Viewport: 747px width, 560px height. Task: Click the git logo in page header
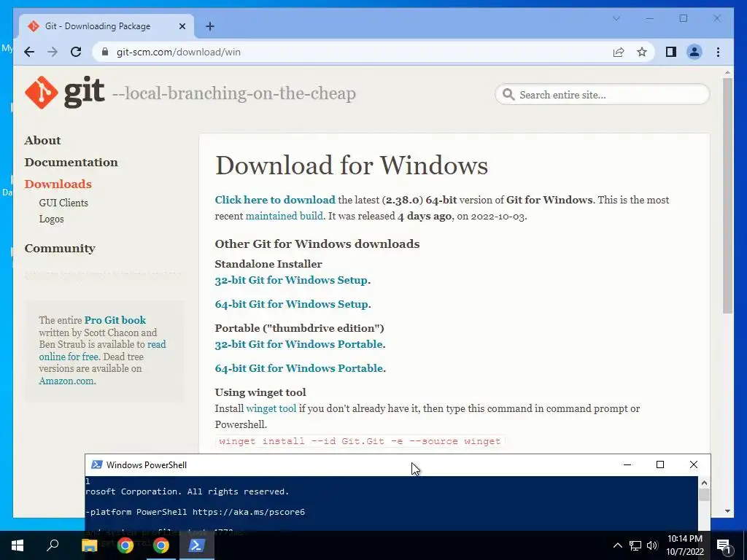point(64,93)
